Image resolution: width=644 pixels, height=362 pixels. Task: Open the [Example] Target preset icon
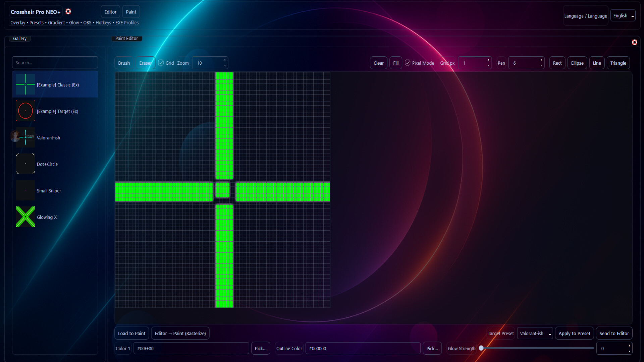tap(25, 111)
